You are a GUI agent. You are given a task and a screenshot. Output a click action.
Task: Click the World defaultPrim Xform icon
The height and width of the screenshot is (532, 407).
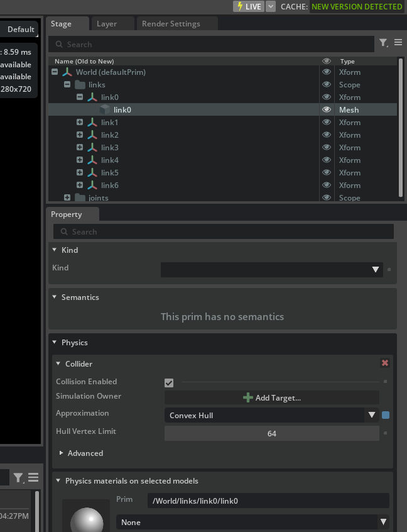click(67, 72)
